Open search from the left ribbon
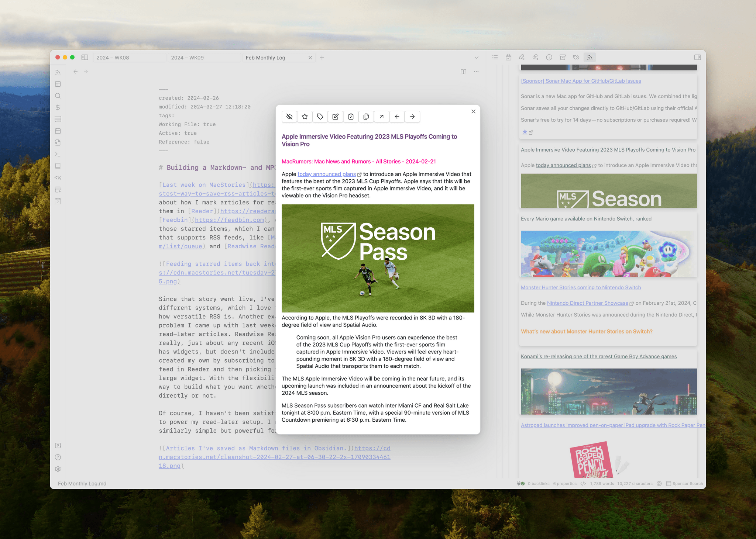 pyautogui.click(x=58, y=96)
